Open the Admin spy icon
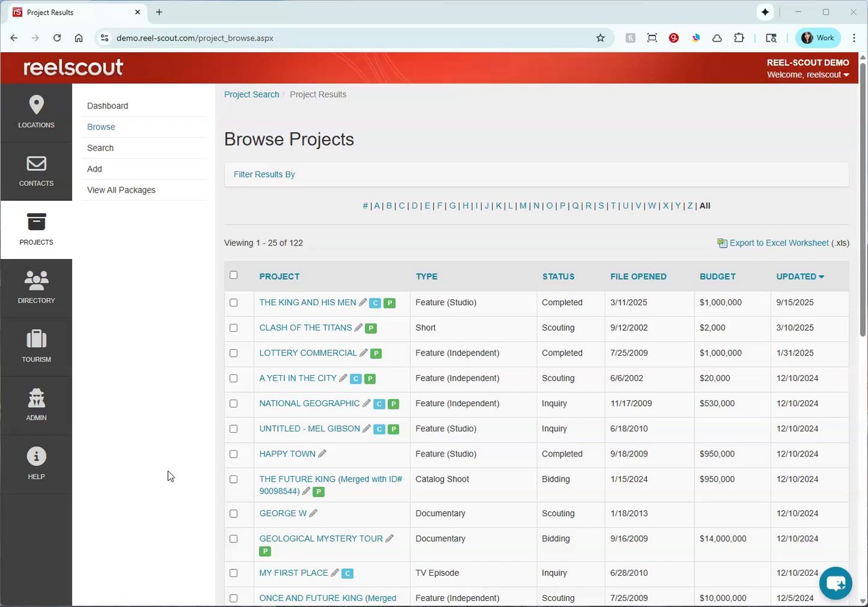 pos(36,397)
